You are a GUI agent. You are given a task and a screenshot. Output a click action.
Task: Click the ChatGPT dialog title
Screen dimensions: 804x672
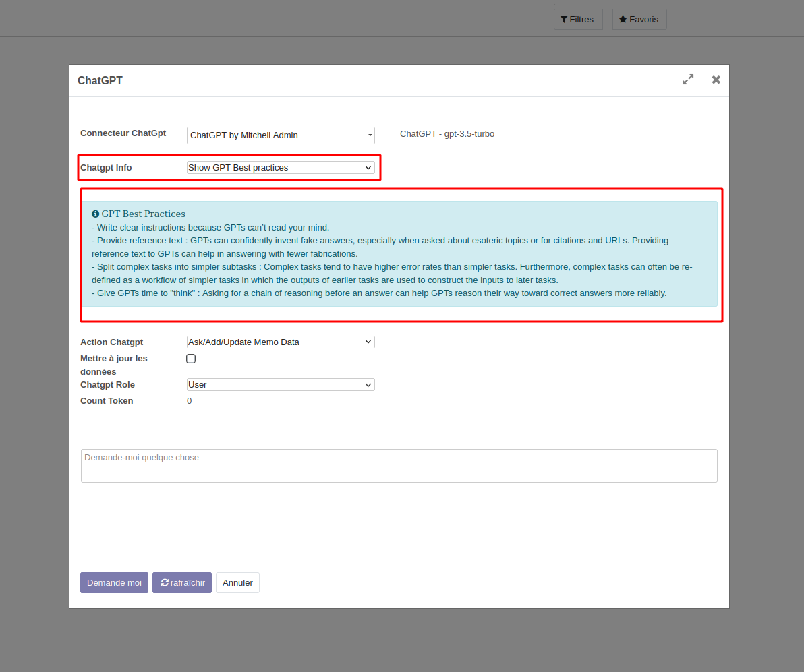coord(100,80)
